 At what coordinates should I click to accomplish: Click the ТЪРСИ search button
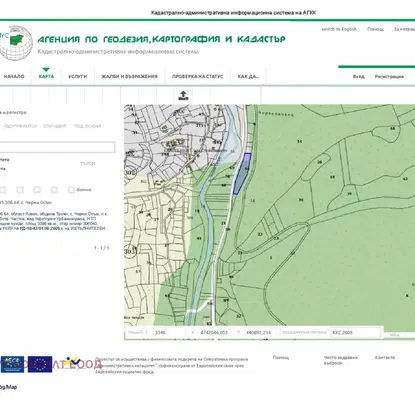click(x=88, y=164)
